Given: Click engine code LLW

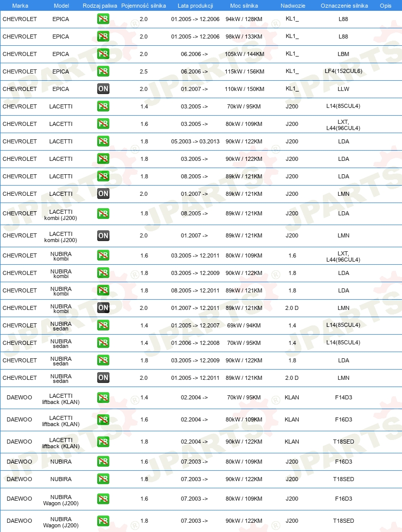Looking at the screenshot, I should pyautogui.click(x=343, y=89).
